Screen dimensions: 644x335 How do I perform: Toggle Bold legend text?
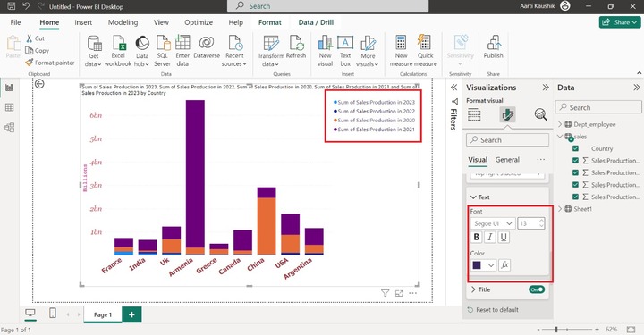point(477,237)
